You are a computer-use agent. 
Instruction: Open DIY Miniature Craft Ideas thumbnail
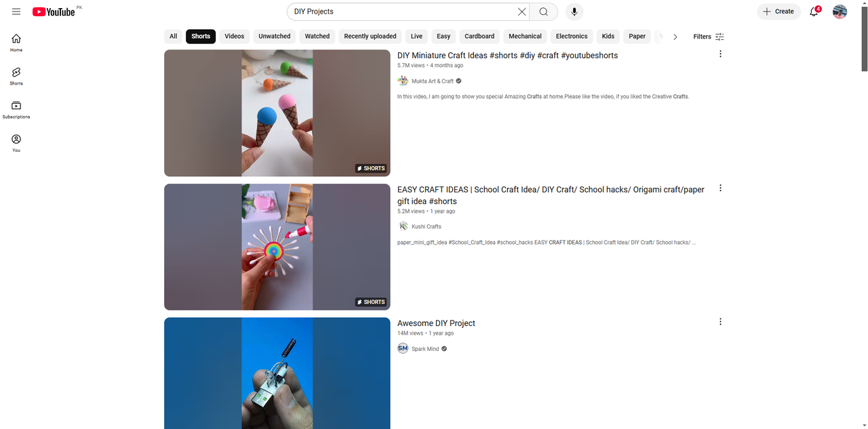(x=277, y=113)
